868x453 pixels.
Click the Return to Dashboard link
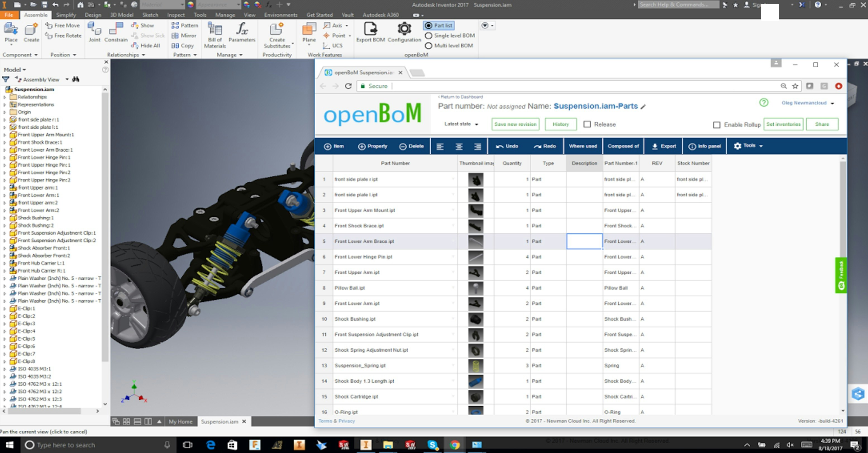point(460,97)
